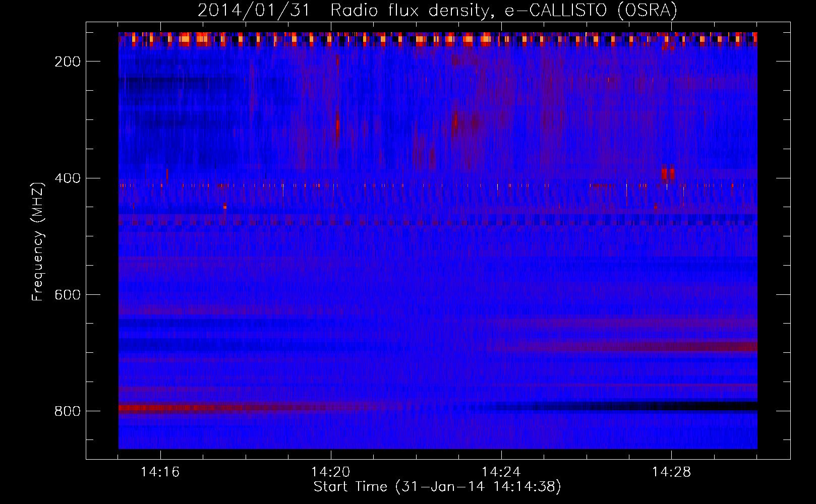
Task: Click the 400 frequency tick label
Action: (68, 178)
